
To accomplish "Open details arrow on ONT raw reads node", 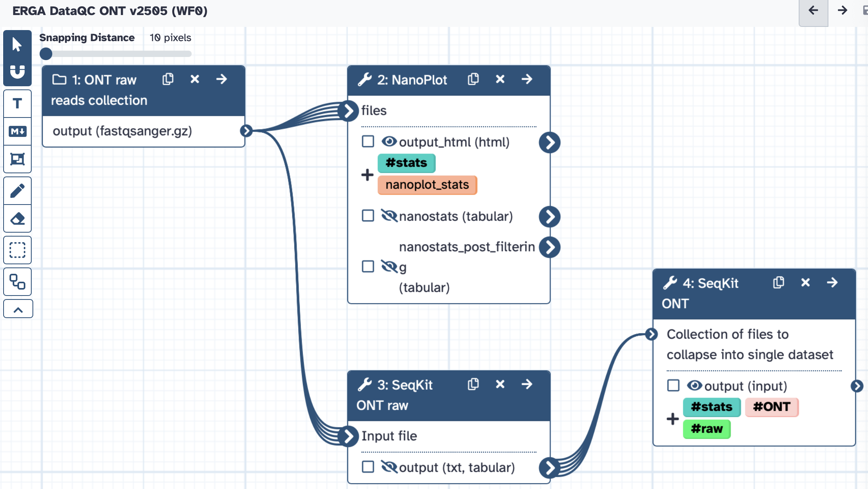I will click(x=222, y=79).
